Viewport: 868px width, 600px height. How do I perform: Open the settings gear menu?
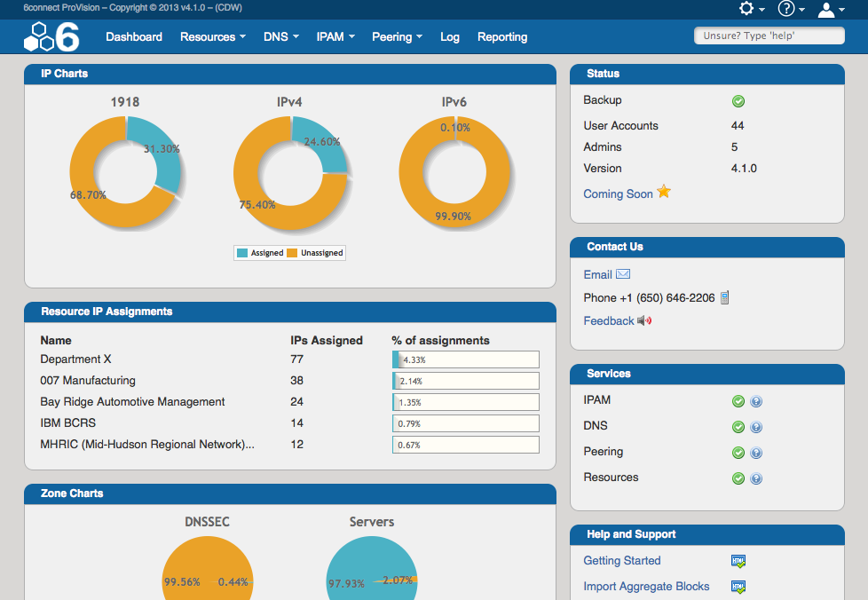click(x=747, y=9)
